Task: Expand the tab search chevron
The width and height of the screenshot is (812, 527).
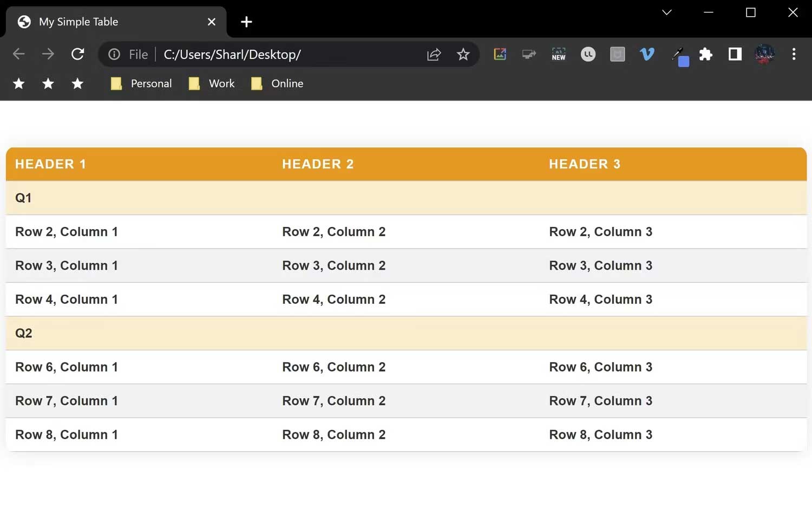Action: click(x=667, y=12)
